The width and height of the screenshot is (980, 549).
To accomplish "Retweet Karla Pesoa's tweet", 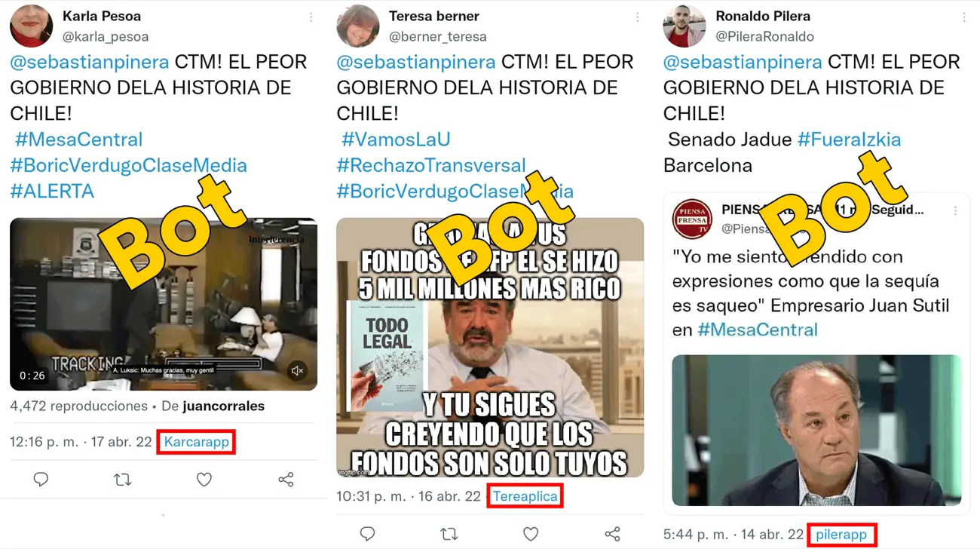I will click(122, 480).
